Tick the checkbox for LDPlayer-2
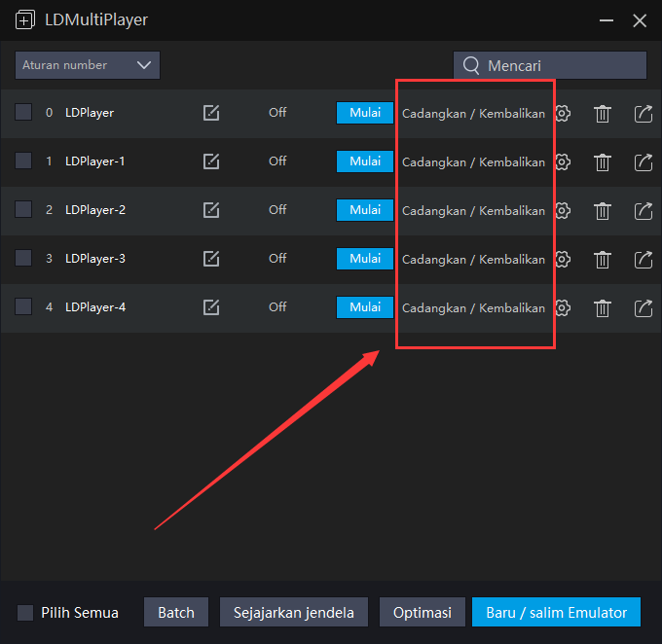This screenshot has height=644, width=662. pos(23,209)
